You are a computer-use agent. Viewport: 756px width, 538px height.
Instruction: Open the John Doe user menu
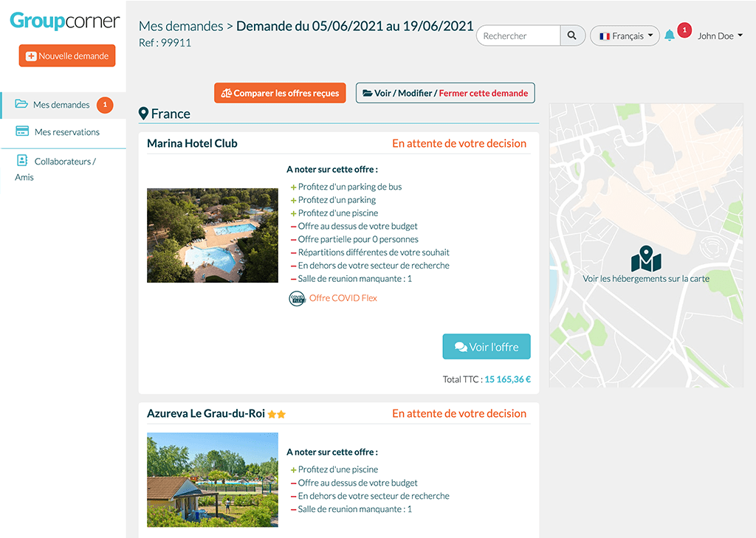tap(720, 35)
